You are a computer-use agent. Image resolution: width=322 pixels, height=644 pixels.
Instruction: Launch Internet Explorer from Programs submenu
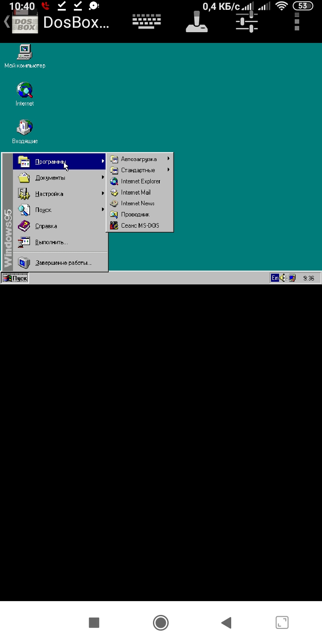click(x=140, y=181)
